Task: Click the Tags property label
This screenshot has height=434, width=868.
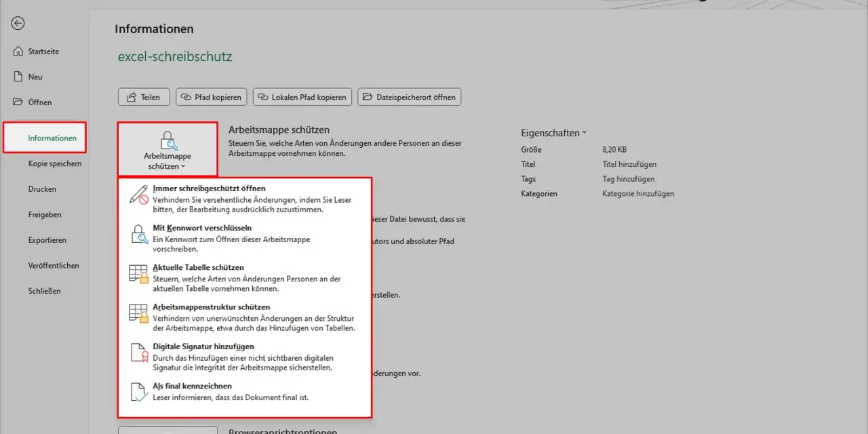Action: point(528,179)
